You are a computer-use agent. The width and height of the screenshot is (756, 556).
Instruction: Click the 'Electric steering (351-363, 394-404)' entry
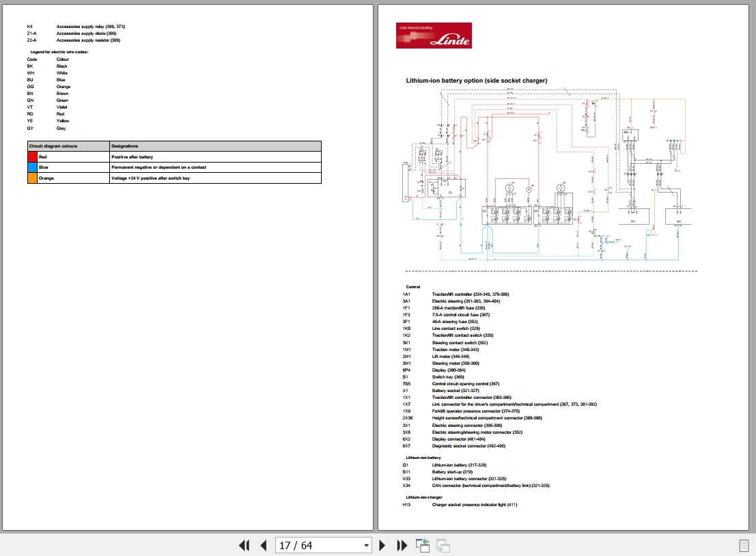466,301
